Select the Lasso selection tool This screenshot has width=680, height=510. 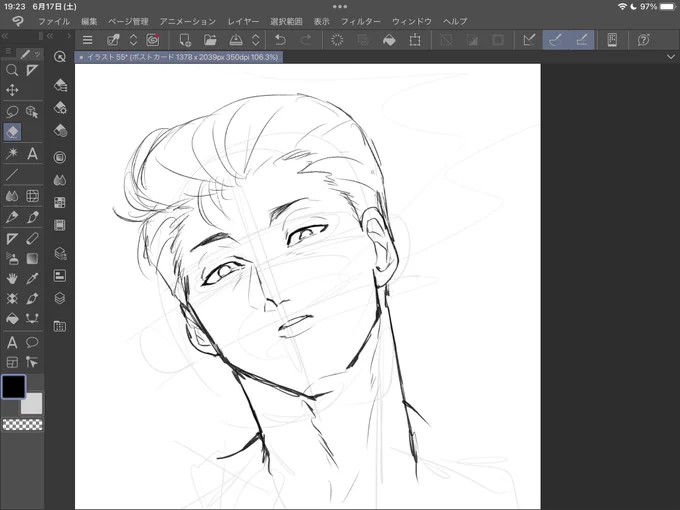click(12, 111)
